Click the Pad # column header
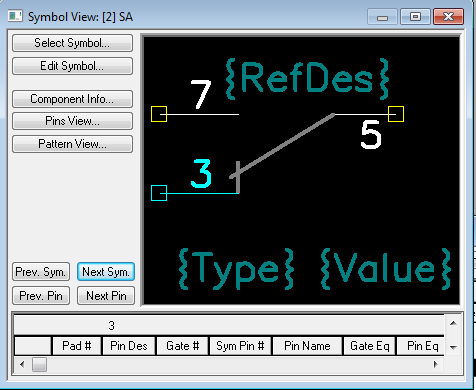The image size is (476, 390). pos(77,346)
